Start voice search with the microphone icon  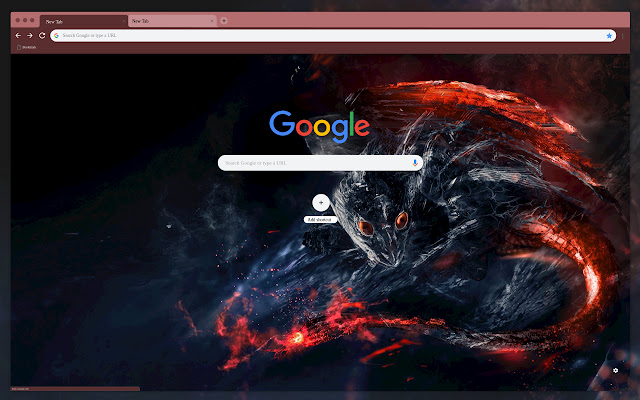pos(415,163)
